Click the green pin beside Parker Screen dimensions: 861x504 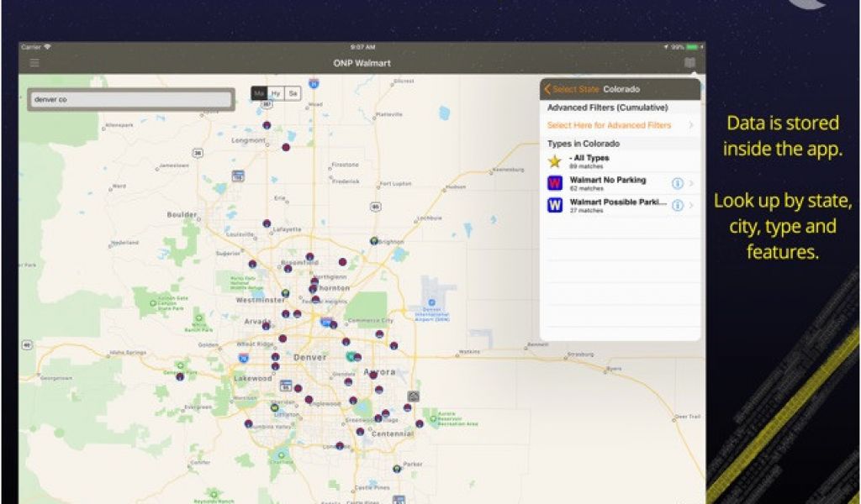tap(397, 469)
